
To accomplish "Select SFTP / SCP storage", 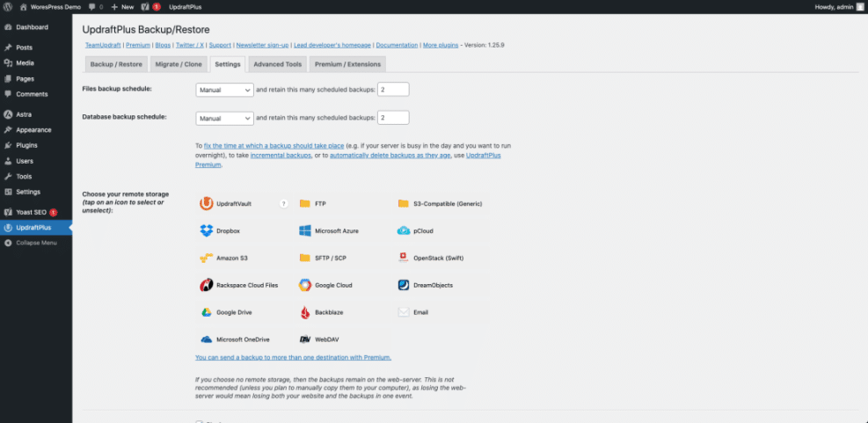I will [x=343, y=258].
